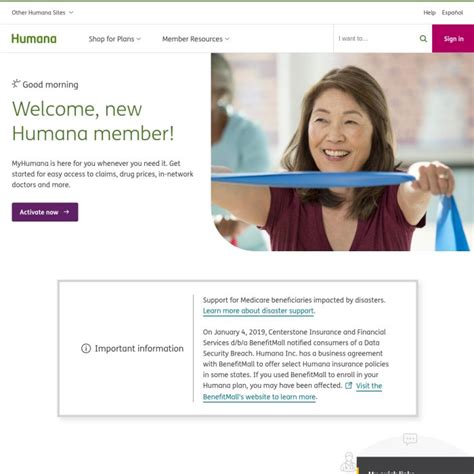Click the Good morning sun icon
This screenshot has width=474, height=474.
click(x=16, y=84)
